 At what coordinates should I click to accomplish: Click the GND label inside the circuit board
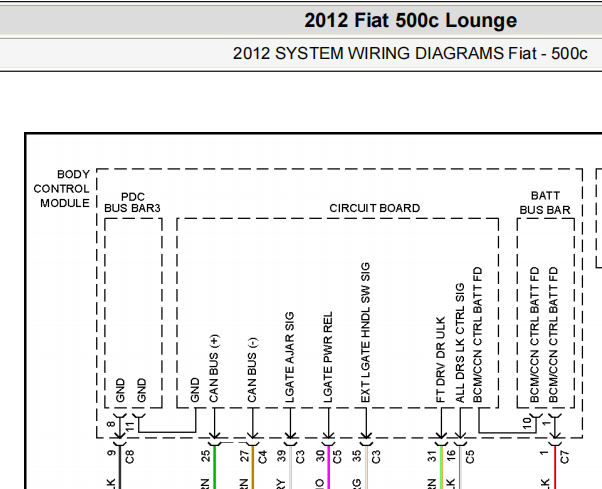click(195, 390)
